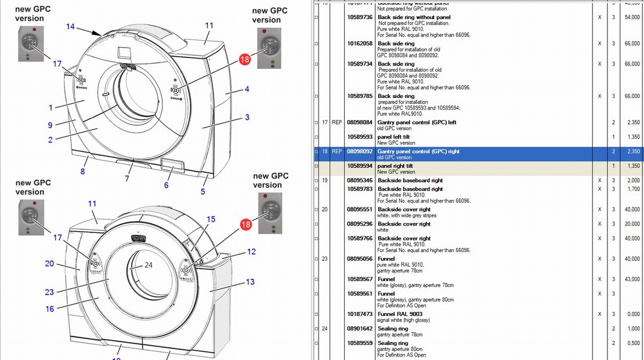Select callout number 9 on the diagram
Viewport: 644px width, 360px height.
tap(50, 125)
